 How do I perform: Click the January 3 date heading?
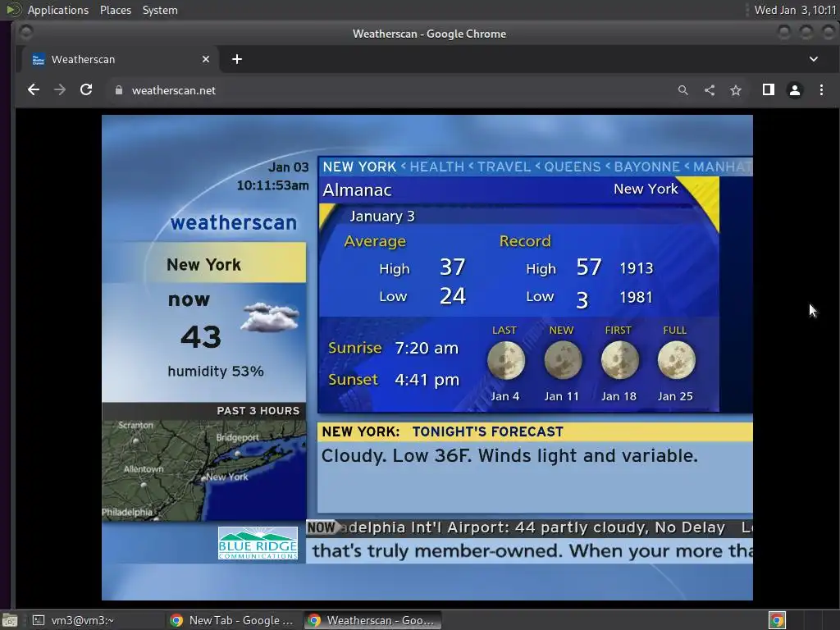pyautogui.click(x=382, y=217)
